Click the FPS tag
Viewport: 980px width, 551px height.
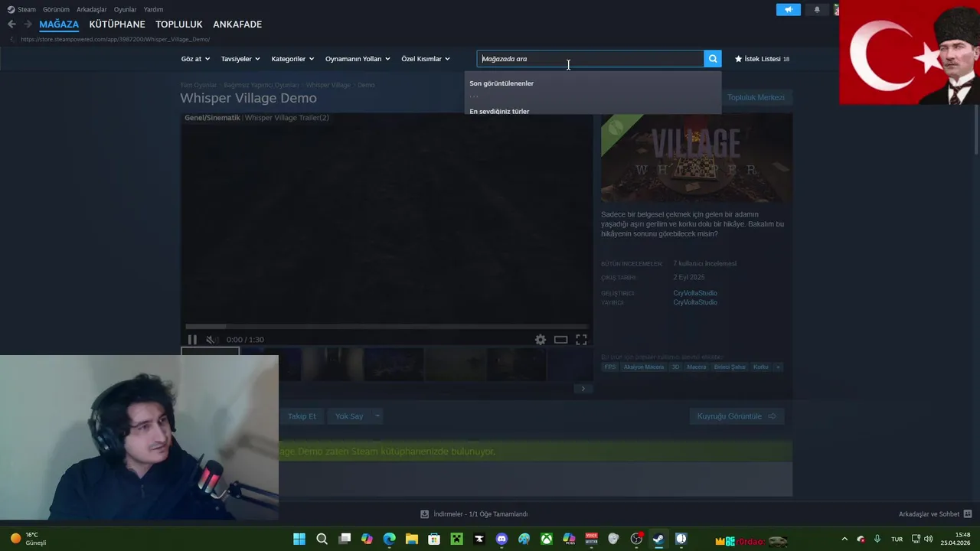610,367
